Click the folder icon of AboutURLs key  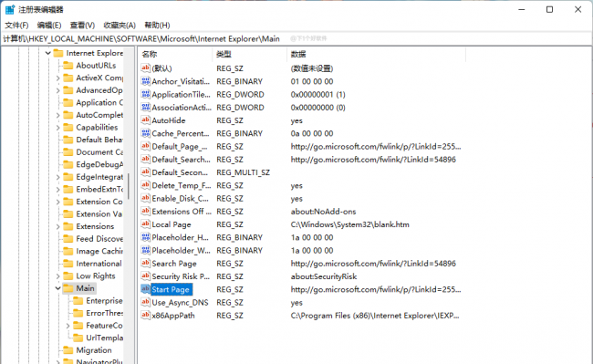[x=68, y=66]
